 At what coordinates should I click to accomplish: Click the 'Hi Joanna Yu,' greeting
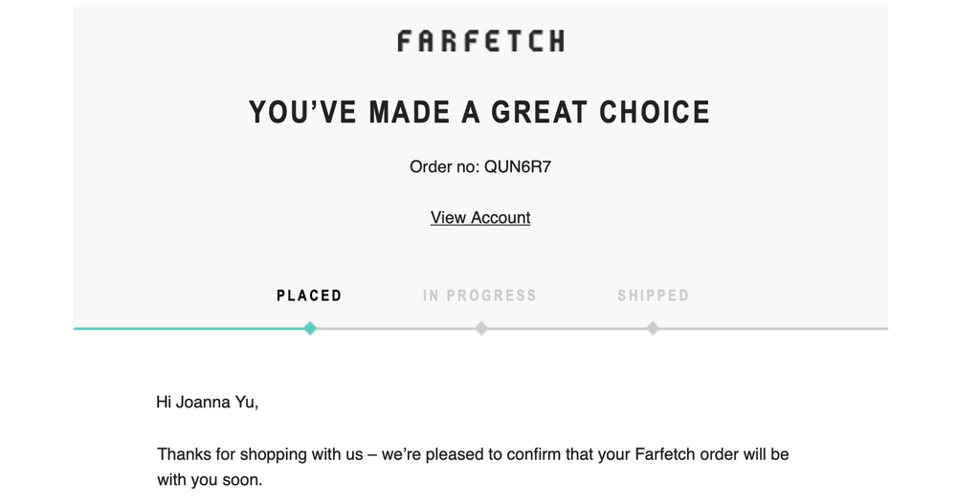point(208,402)
